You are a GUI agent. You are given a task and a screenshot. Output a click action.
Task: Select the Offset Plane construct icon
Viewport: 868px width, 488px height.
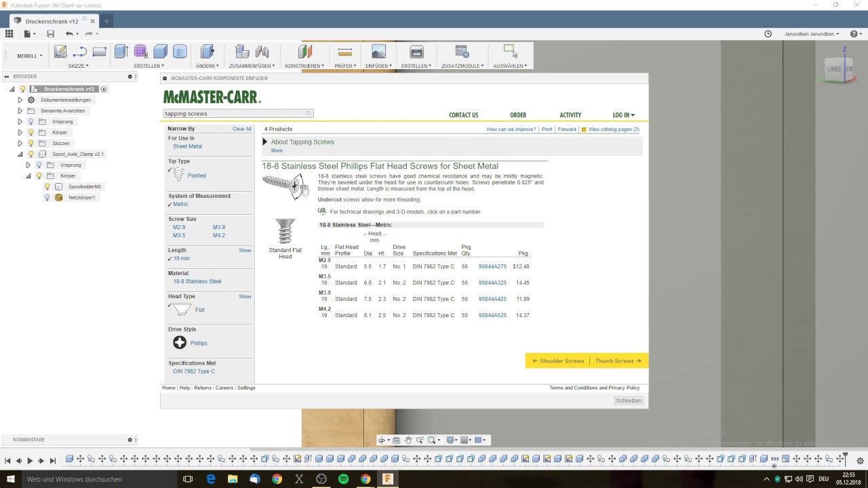[304, 52]
